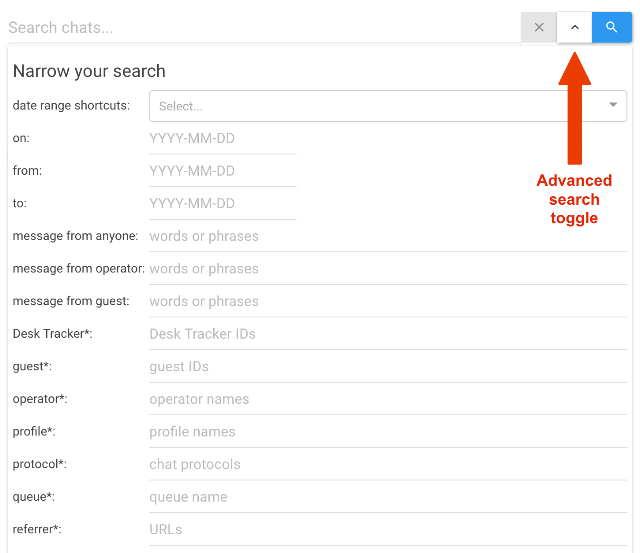Click the queue name input field

pyautogui.click(x=387, y=497)
